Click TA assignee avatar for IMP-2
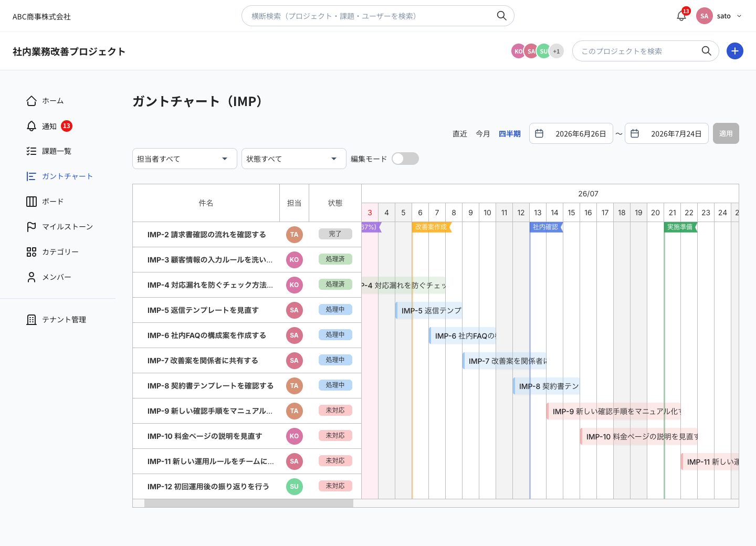The width and height of the screenshot is (756, 546). (295, 235)
